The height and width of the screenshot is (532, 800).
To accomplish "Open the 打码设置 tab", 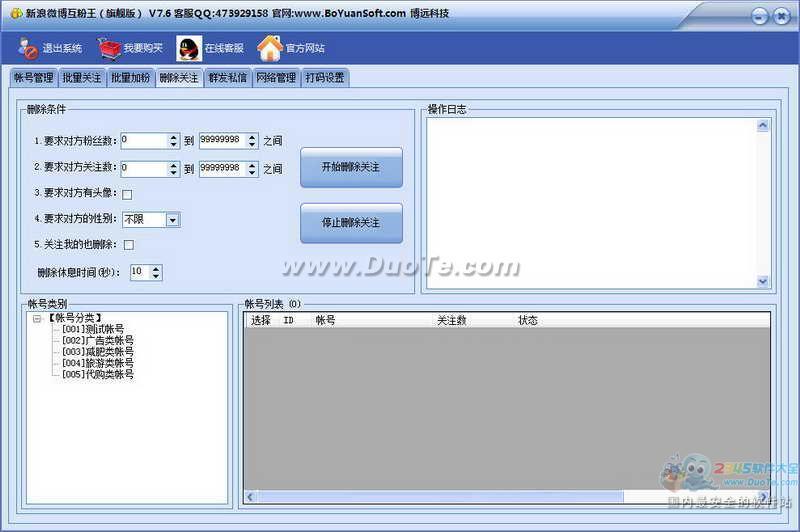I will (325, 78).
